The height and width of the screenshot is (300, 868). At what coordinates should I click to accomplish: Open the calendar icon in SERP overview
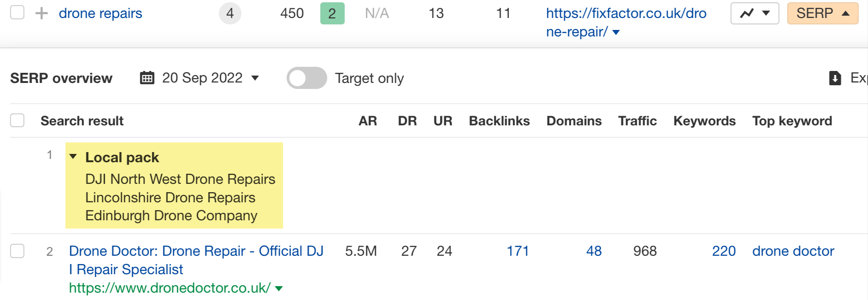[x=146, y=78]
